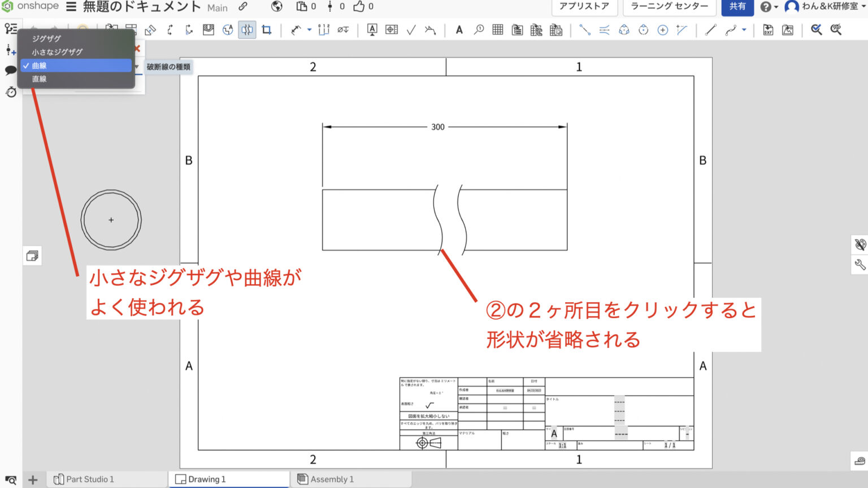Click the globe public-document icon

pos(276,7)
